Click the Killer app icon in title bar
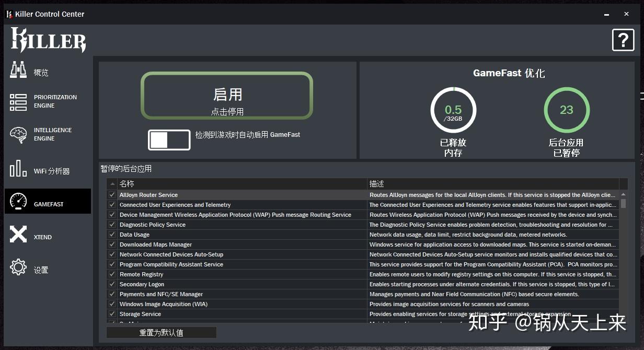This screenshot has height=350, width=644. coord(9,14)
